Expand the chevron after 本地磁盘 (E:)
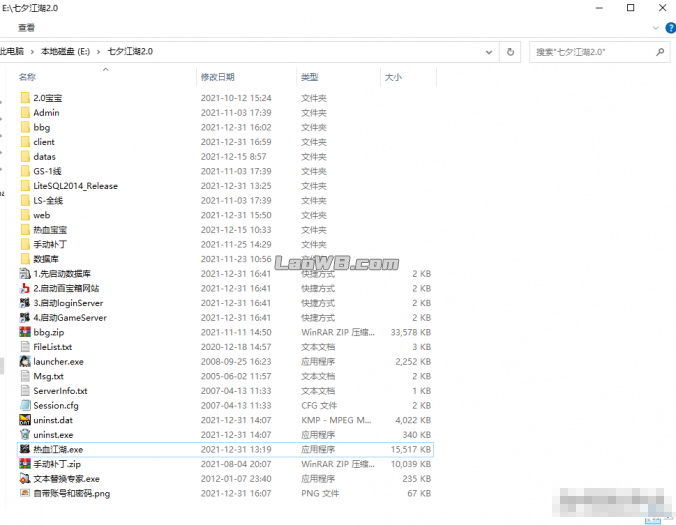This screenshot has width=676, height=525. pos(98,52)
